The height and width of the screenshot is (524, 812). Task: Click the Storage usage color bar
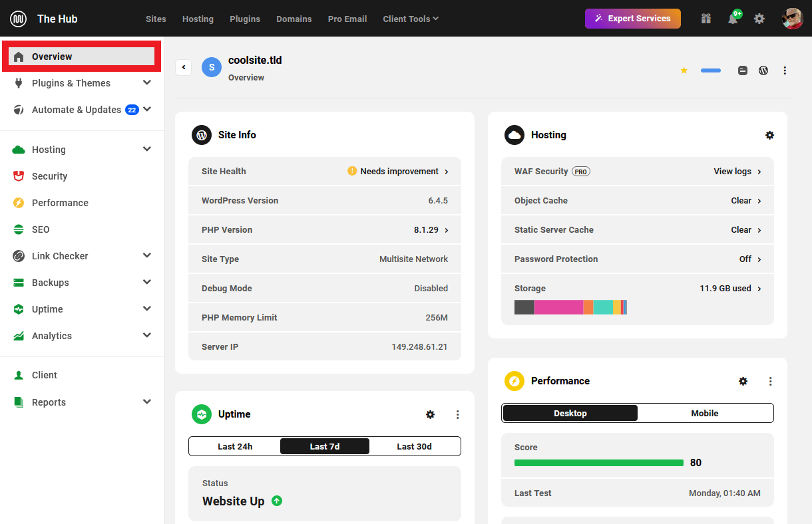570,307
